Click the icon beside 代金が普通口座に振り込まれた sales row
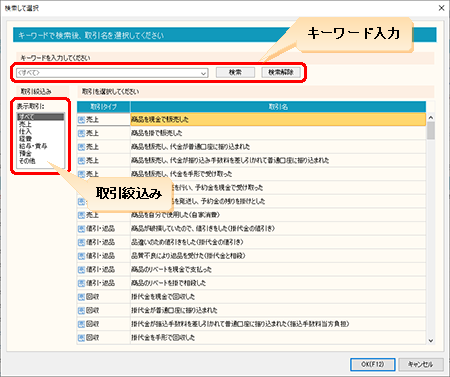Viewport: 450px width, 377px height. coord(81,147)
